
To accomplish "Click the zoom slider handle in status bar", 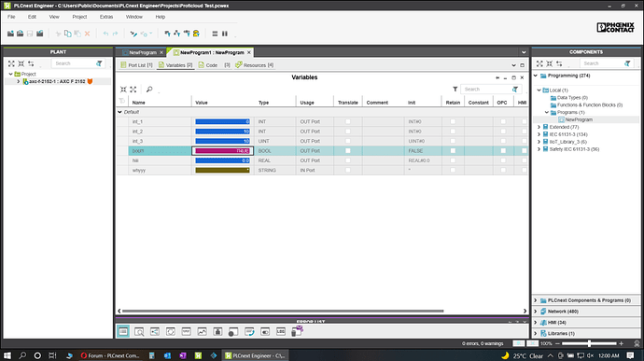I will point(589,343).
